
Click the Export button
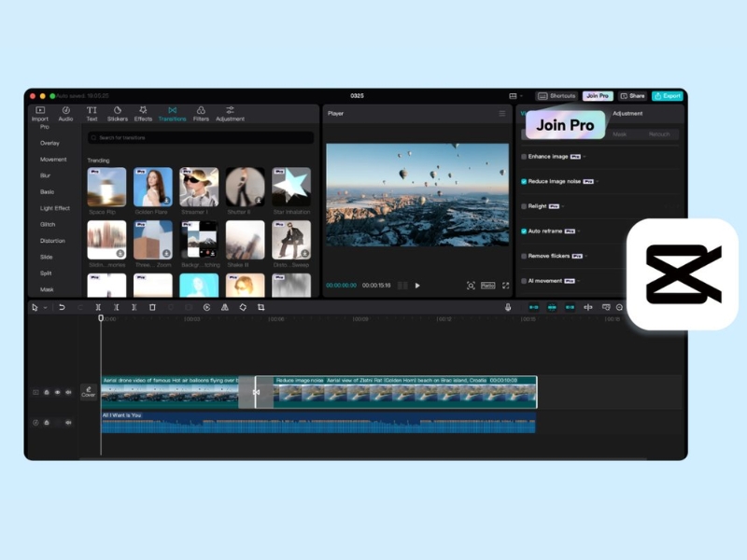point(668,96)
